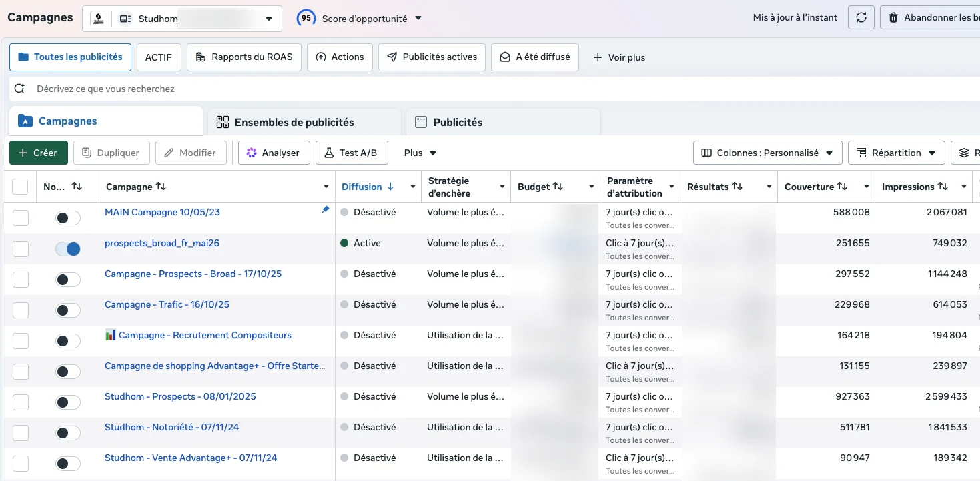Toggle Studhom - Notoriété - 07/11/24 switch
This screenshot has height=481, width=980.
pyautogui.click(x=68, y=433)
